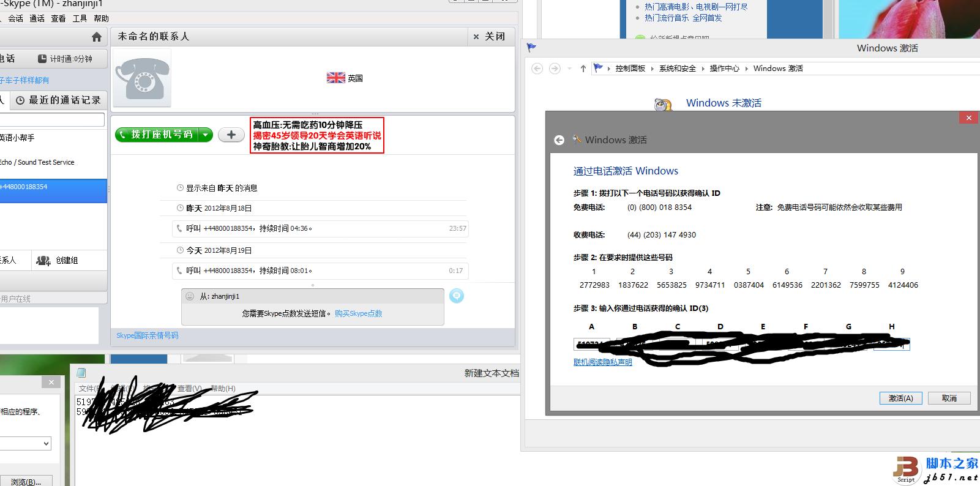This screenshot has width=980, height=486.
Task: Go back in the Windows activation wizard
Action: pos(559,140)
